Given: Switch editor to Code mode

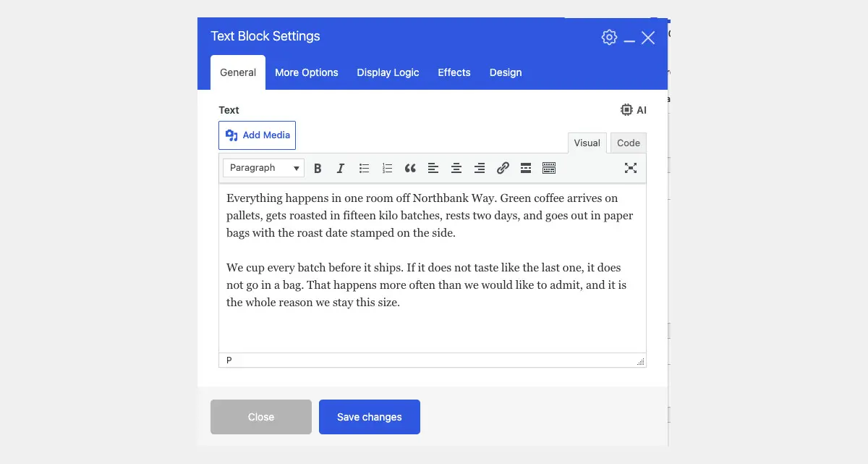Looking at the screenshot, I should (629, 143).
